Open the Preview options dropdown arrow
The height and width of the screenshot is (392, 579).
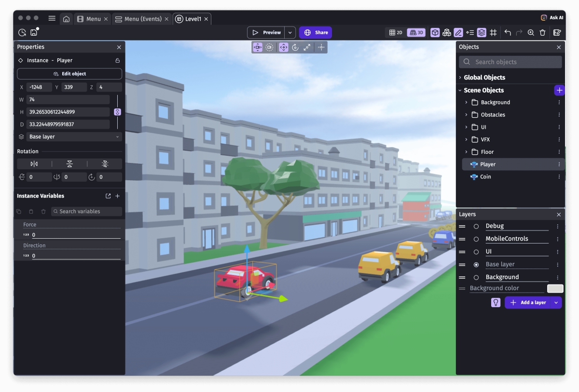point(290,33)
